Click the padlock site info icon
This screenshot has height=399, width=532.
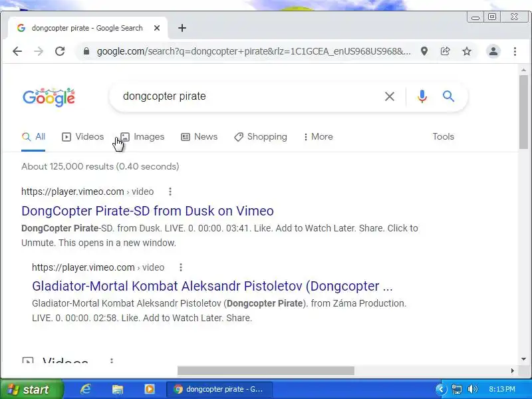pyautogui.click(x=86, y=51)
